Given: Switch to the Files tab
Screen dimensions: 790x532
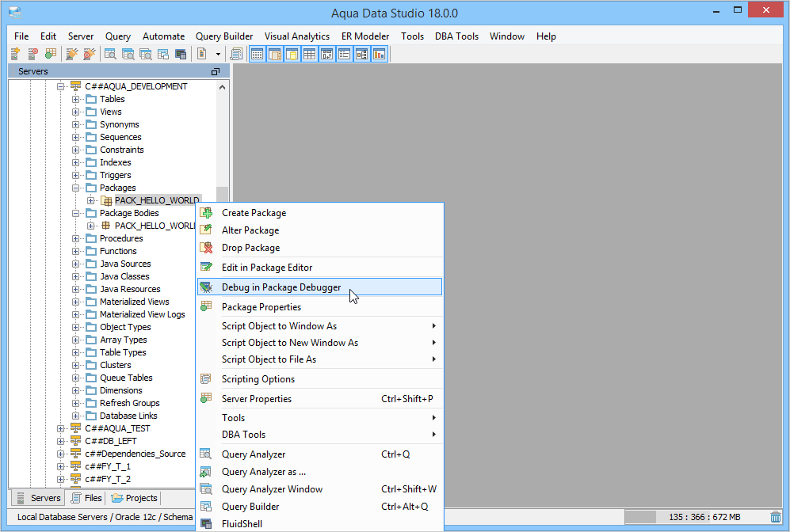Looking at the screenshot, I should (x=86, y=498).
